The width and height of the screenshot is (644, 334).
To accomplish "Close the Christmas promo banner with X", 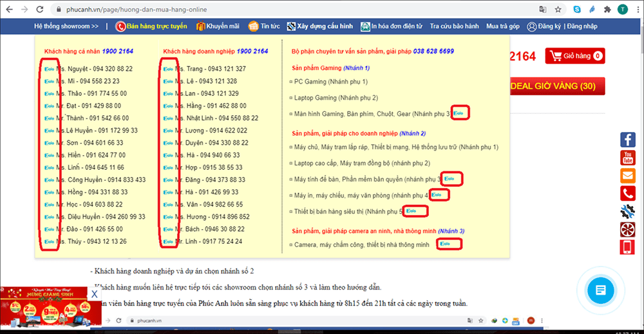I will [x=95, y=294].
